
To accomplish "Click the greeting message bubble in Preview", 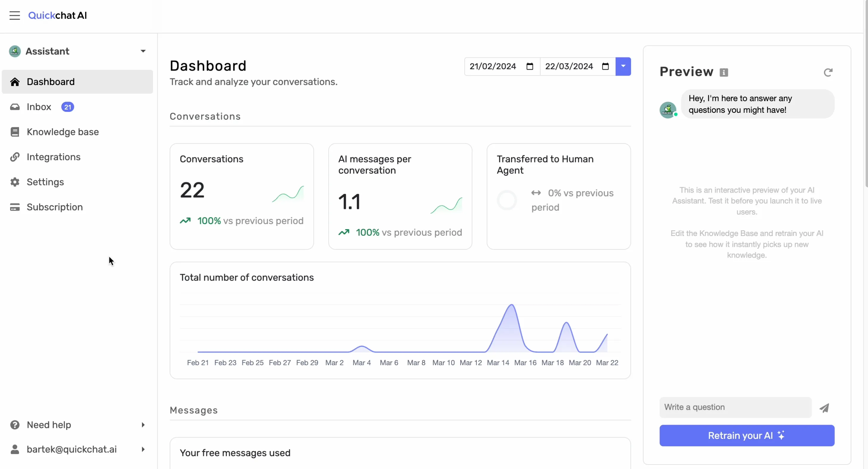I will (x=758, y=104).
